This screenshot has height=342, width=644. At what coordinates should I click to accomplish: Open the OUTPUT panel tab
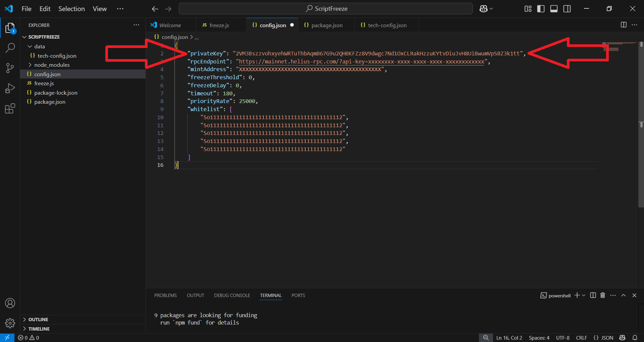[195, 295]
